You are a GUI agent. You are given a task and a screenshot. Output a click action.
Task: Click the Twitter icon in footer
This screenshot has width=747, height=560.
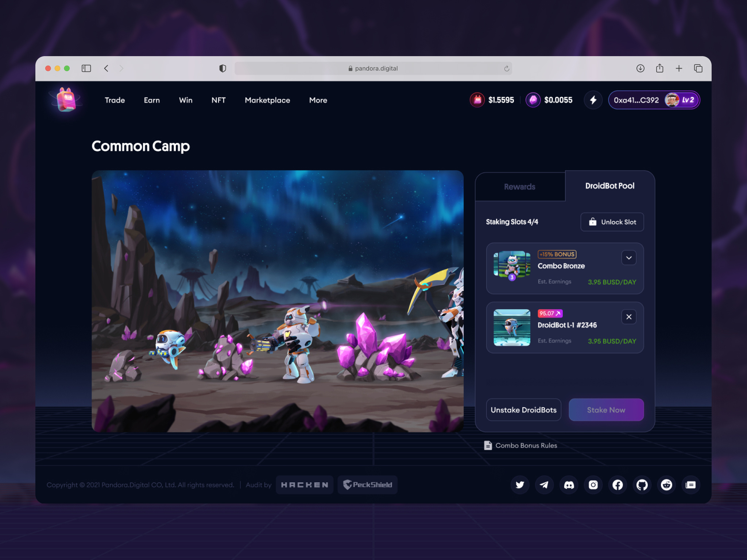click(520, 485)
